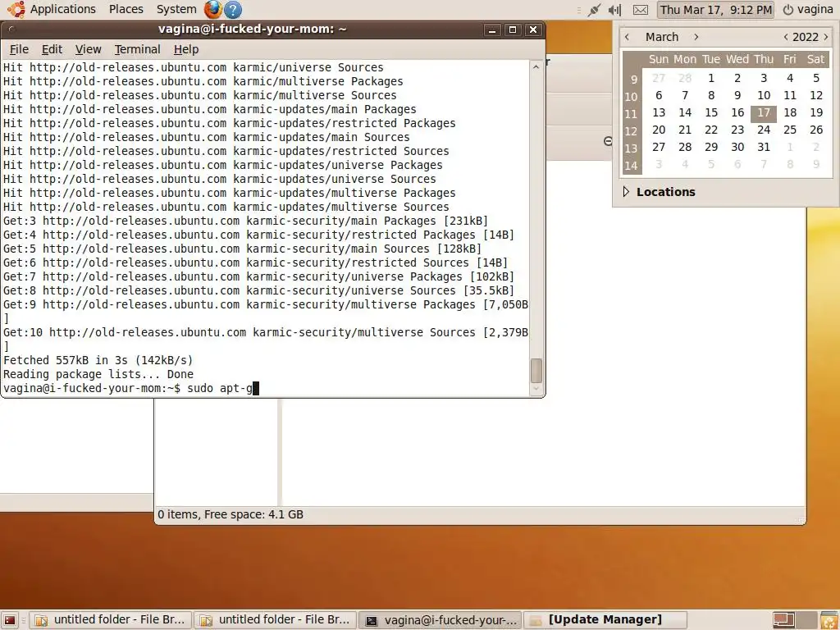
Task: Select March 31 in the calendar
Action: (764, 147)
